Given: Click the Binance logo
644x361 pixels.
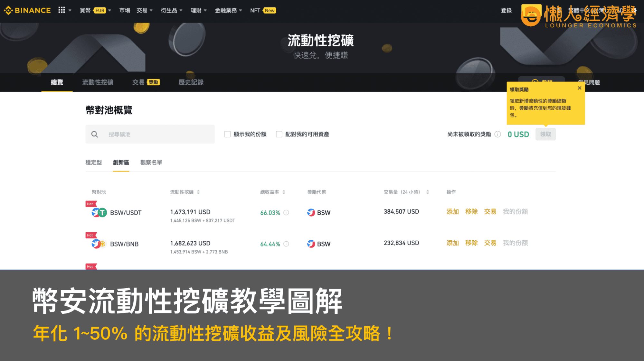Looking at the screenshot, I should [x=27, y=10].
